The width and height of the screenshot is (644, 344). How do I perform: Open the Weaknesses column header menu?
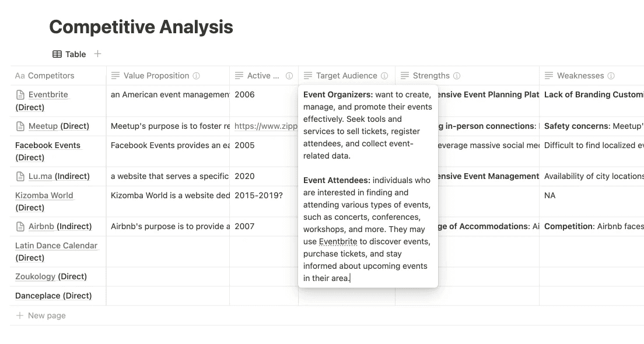591,76
